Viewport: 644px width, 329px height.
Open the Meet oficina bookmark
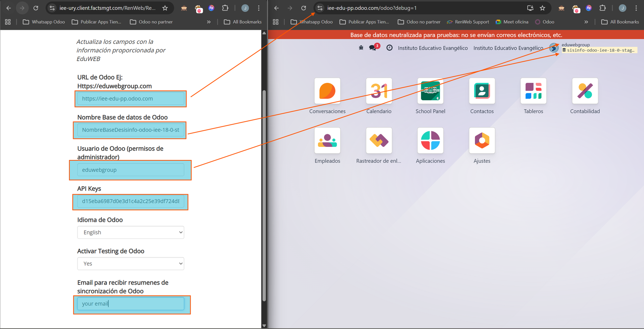coord(512,22)
